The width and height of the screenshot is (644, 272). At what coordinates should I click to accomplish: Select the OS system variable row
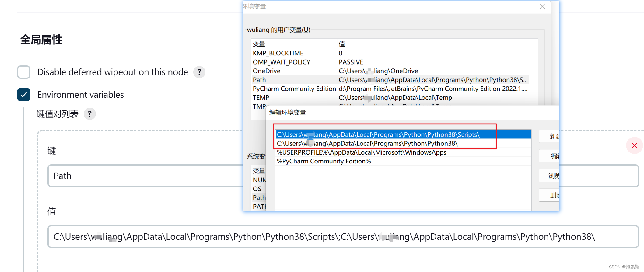tap(259, 189)
